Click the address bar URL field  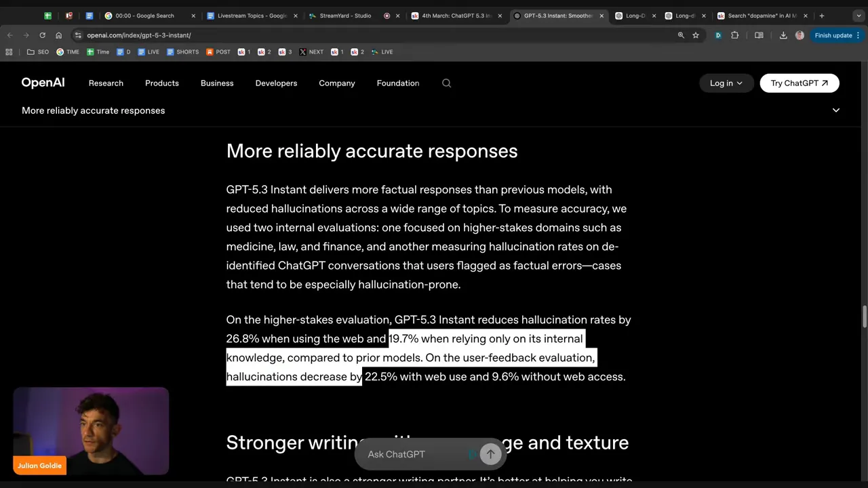(x=376, y=35)
